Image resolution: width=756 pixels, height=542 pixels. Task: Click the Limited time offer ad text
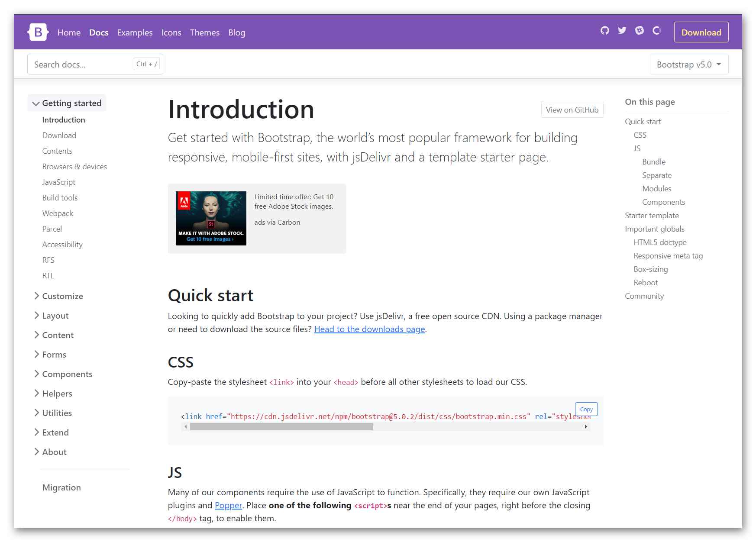click(294, 201)
